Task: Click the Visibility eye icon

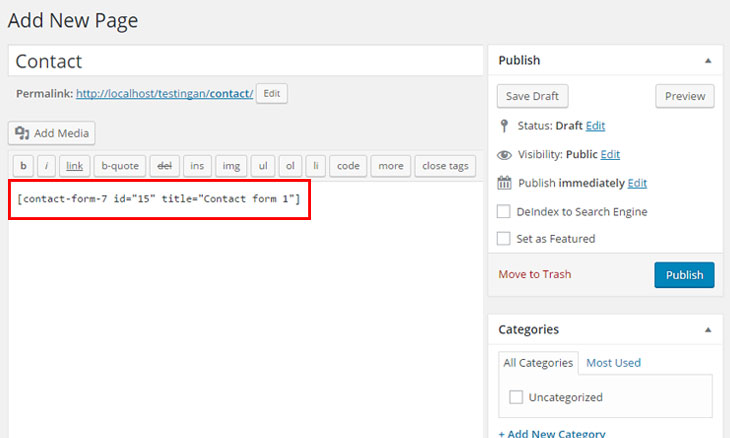Action: point(504,155)
